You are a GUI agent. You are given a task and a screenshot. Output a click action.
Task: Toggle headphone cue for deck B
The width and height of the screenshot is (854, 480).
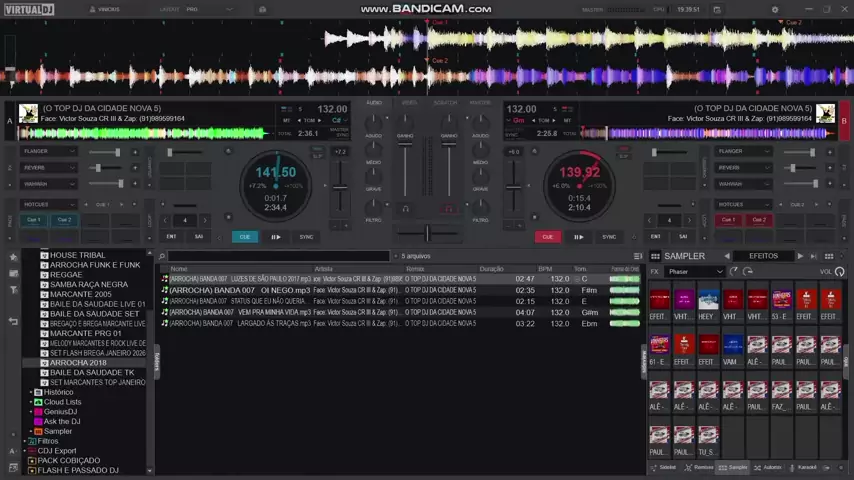click(449, 208)
